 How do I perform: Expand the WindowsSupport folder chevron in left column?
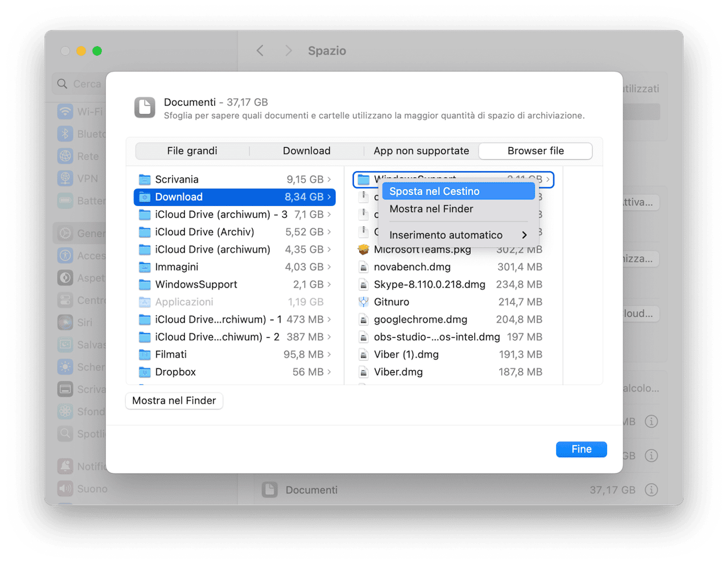point(329,284)
